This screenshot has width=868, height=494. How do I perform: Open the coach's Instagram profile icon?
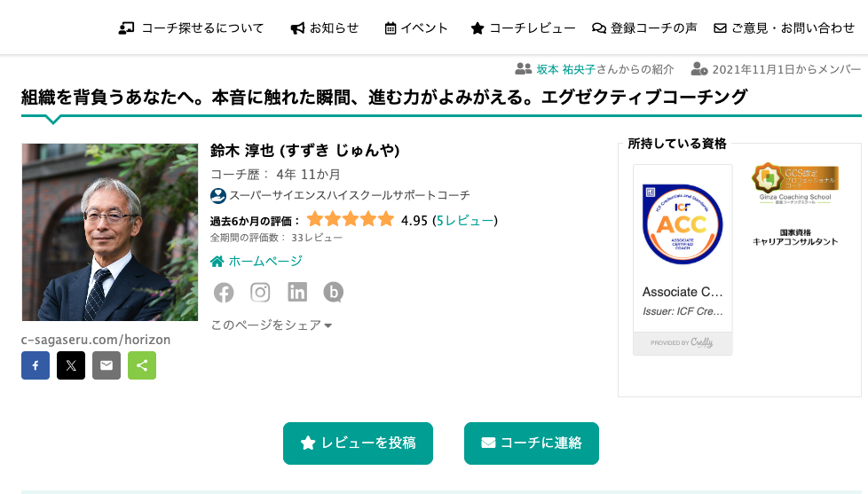pos(260,292)
